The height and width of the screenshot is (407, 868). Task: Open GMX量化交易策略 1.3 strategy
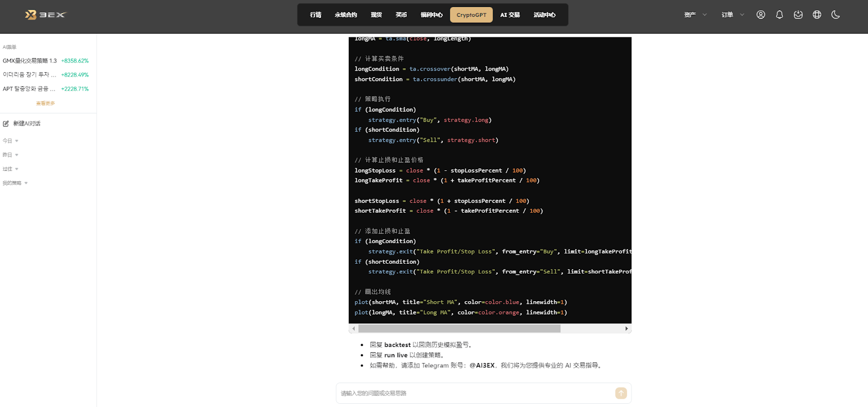click(x=29, y=61)
